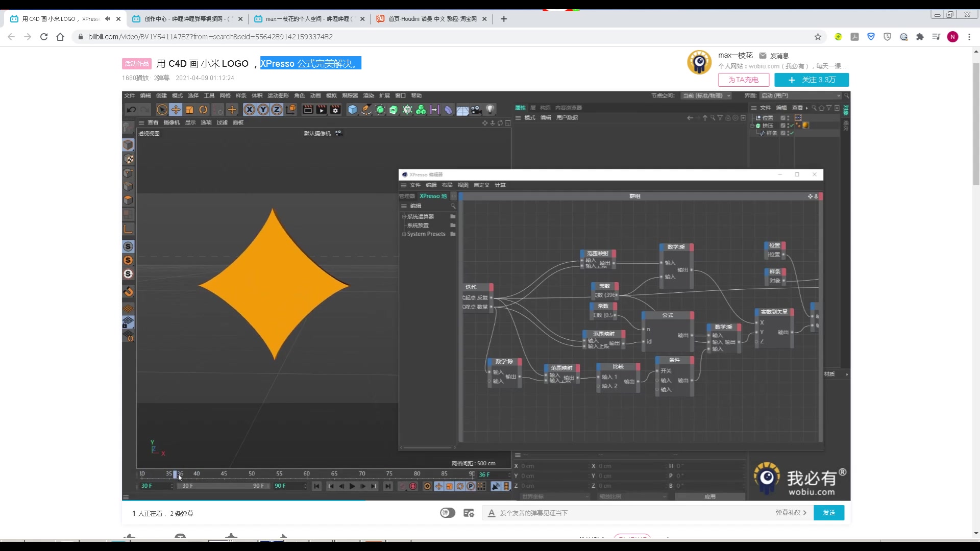Open 发消息 send message link
Screen dimensions: 980x551
(779, 56)
